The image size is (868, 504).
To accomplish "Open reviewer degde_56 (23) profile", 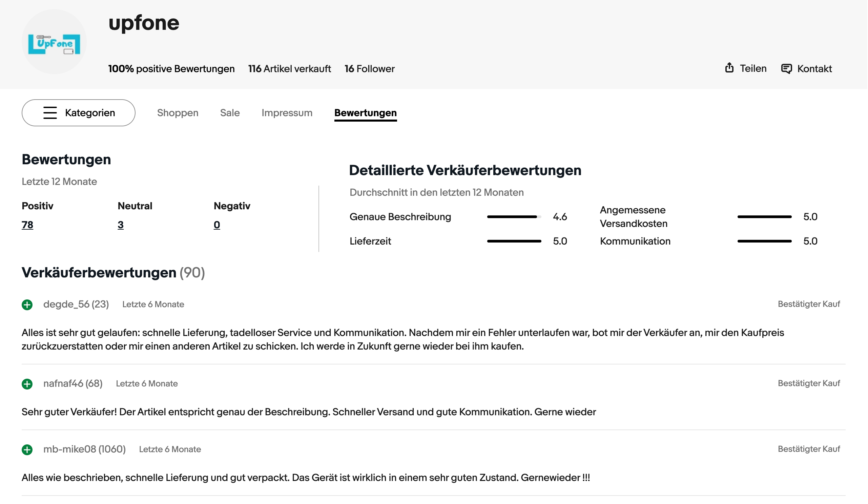I will point(76,304).
